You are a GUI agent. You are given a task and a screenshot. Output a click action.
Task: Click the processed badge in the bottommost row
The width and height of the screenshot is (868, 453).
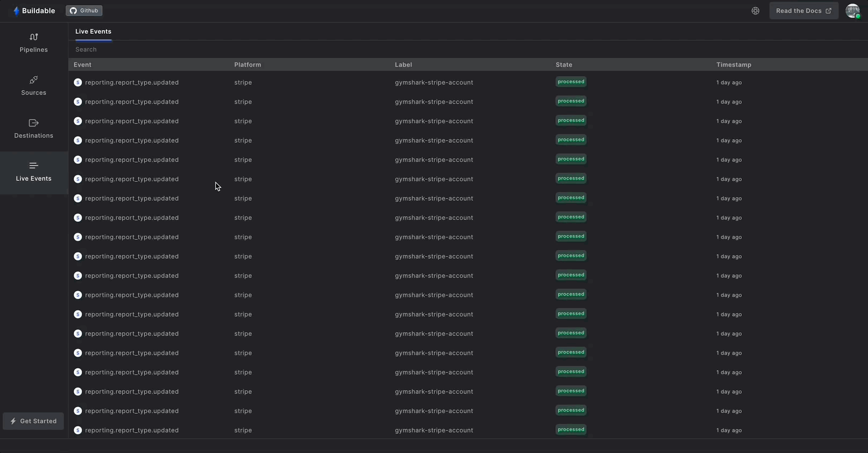[571, 430]
